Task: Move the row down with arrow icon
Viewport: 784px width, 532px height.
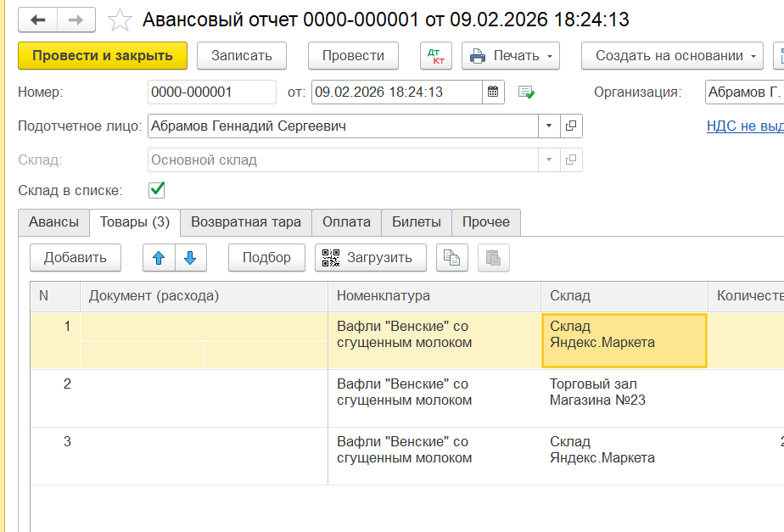Action: (190, 258)
